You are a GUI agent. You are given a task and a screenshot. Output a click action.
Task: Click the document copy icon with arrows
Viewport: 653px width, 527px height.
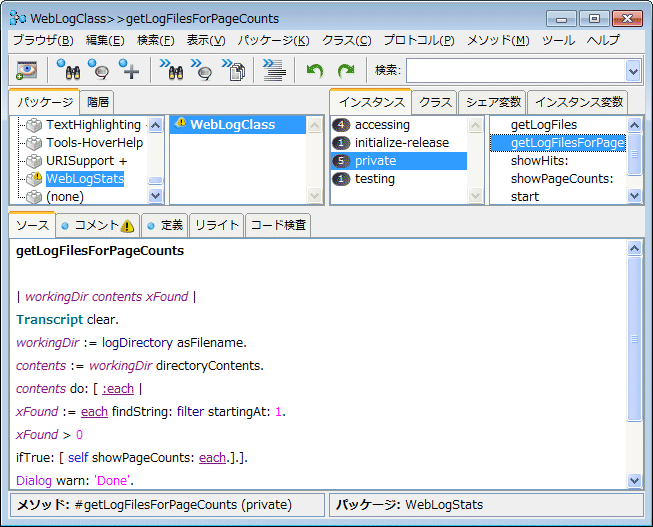(235, 69)
